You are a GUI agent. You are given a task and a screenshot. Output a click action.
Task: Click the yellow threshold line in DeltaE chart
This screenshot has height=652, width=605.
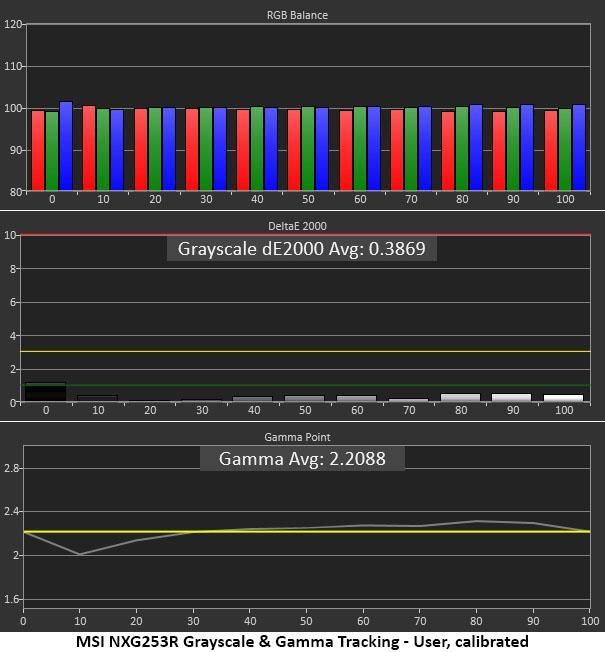click(x=305, y=352)
